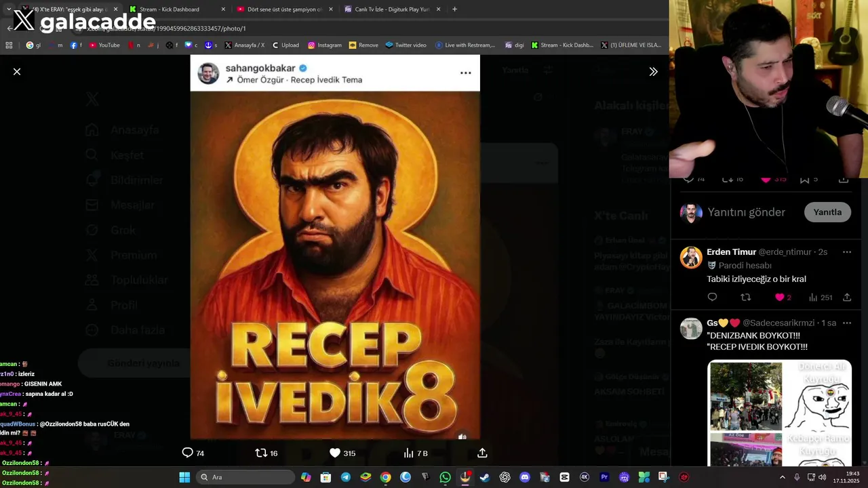Open Adobe Premiere Pro from the taskbar
Viewport: 868px width, 488px height.
pos(604,477)
